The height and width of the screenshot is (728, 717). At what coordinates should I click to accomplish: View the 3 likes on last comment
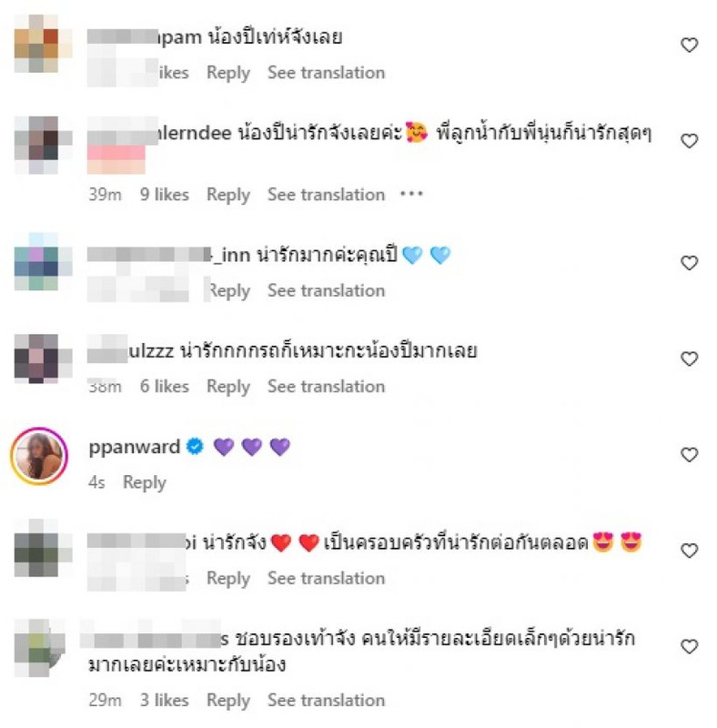[x=165, y=700]
